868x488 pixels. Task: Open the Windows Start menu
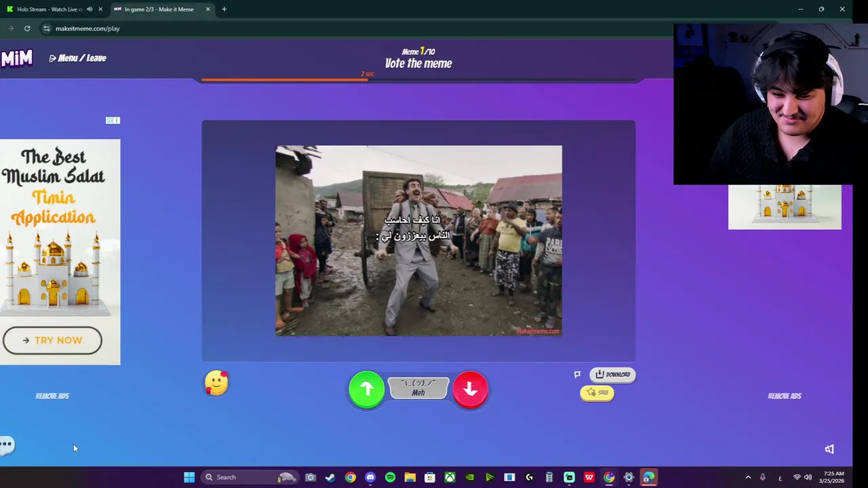189,477
